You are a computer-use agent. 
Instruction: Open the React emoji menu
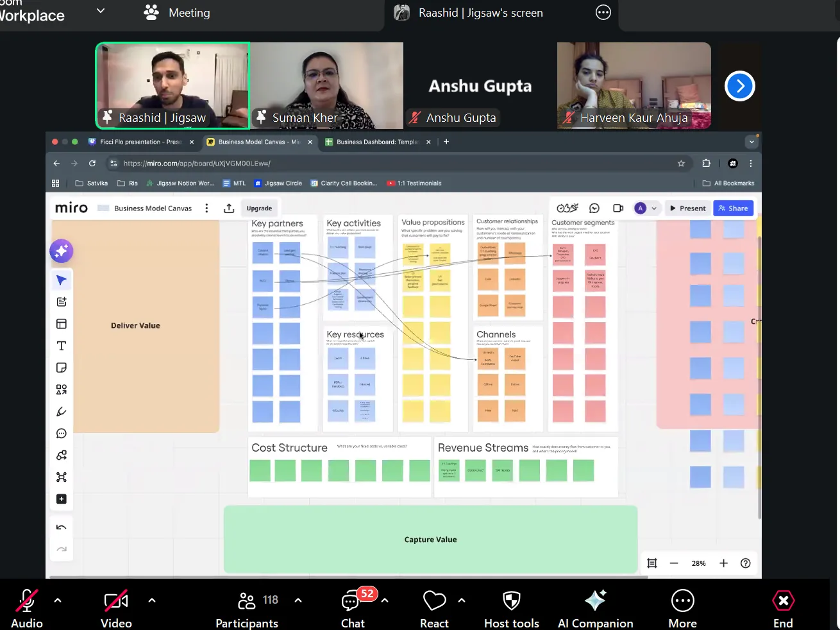(x=434, y=608)
